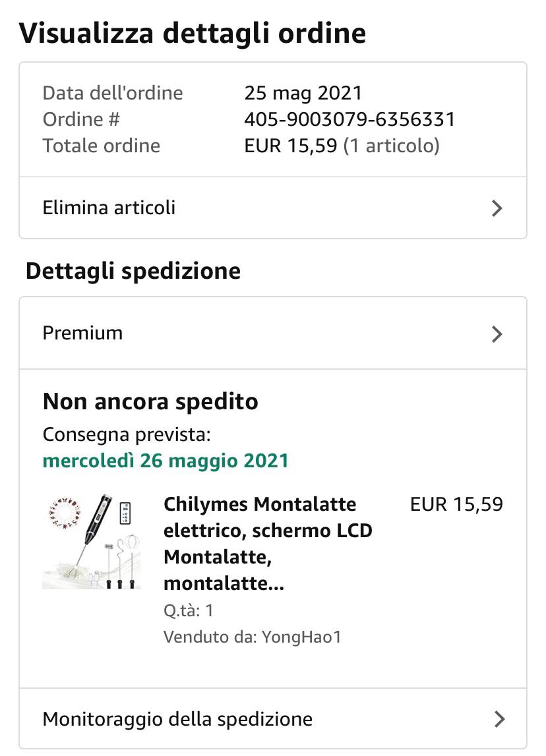546x756 pixels.
Task: Tap the product price next to the title
Action: click(x=456, y=505)
